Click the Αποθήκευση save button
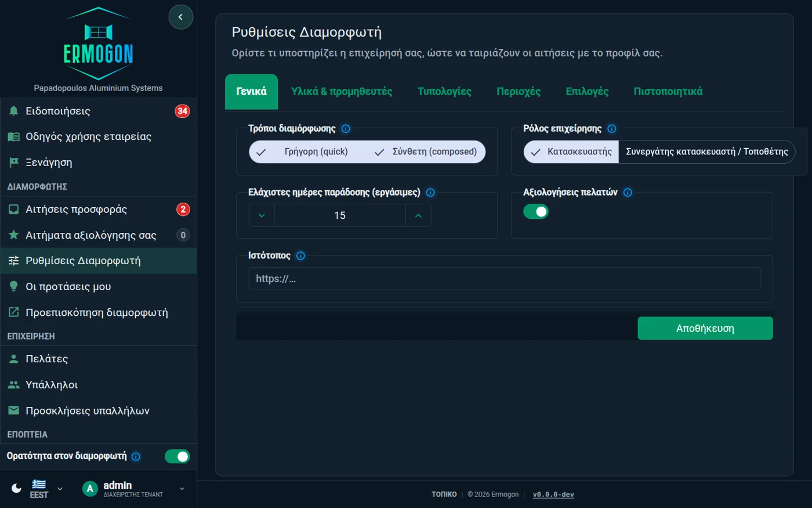This screenshot has width=812, height=508. tap(705, 328)
